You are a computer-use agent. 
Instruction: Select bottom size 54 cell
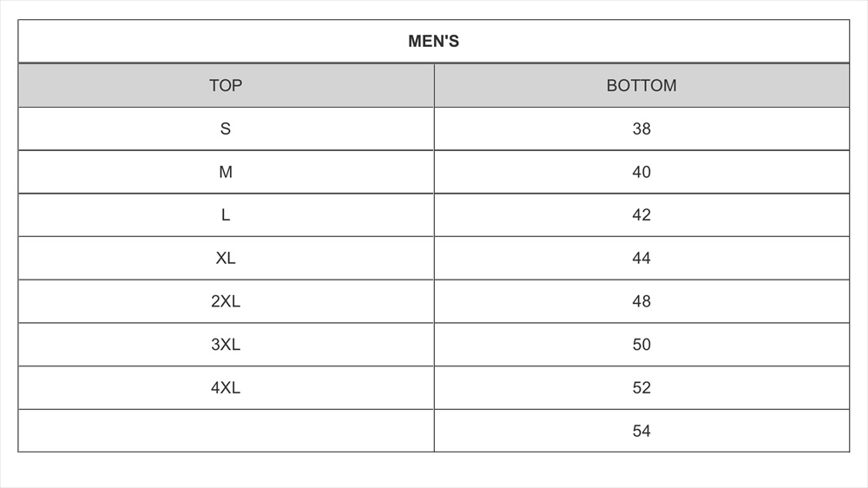tap(641, 431)
